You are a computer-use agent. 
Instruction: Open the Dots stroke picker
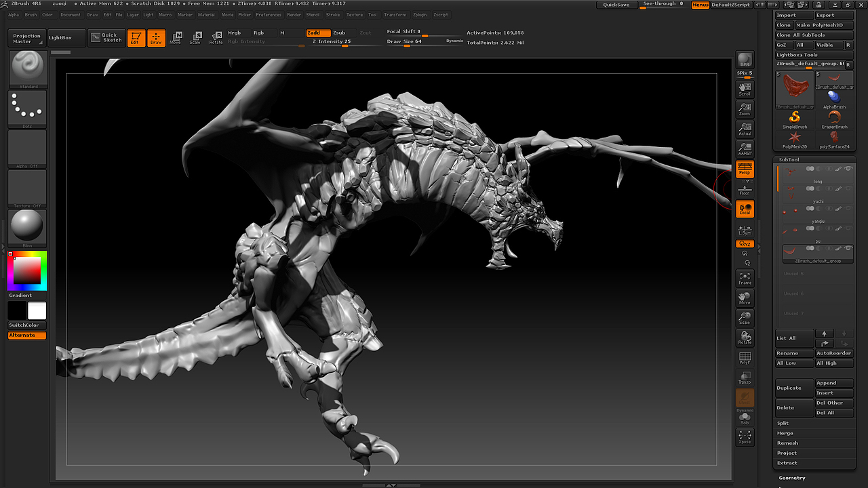point(28,109)
